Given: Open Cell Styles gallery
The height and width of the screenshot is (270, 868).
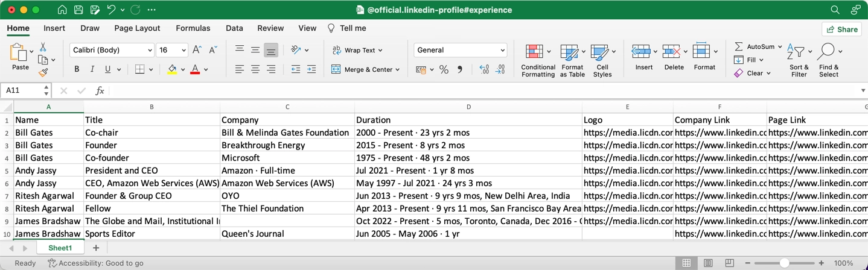Looking at the screenshot, I should click(x=602, y=60).
